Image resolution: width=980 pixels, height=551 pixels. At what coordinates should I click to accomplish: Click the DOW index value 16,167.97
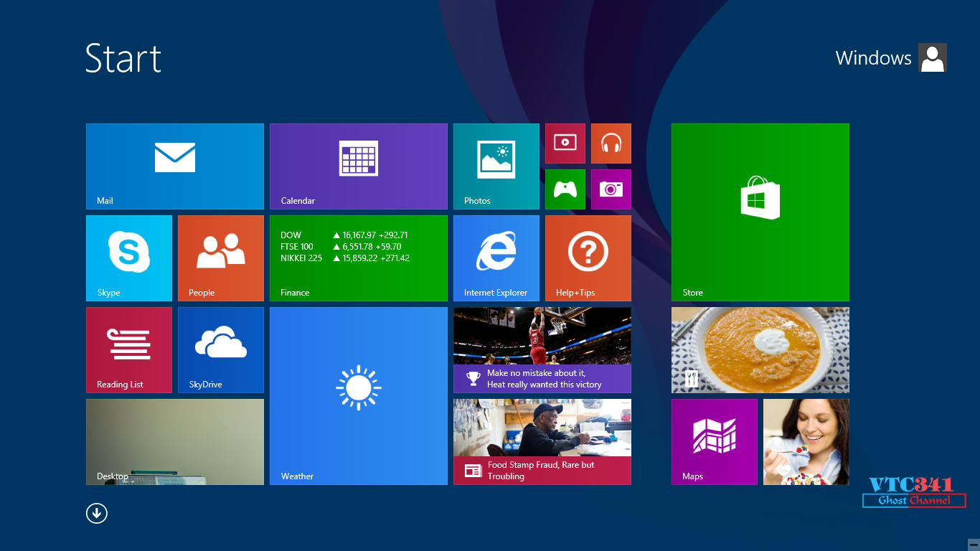tap(359, 235)
